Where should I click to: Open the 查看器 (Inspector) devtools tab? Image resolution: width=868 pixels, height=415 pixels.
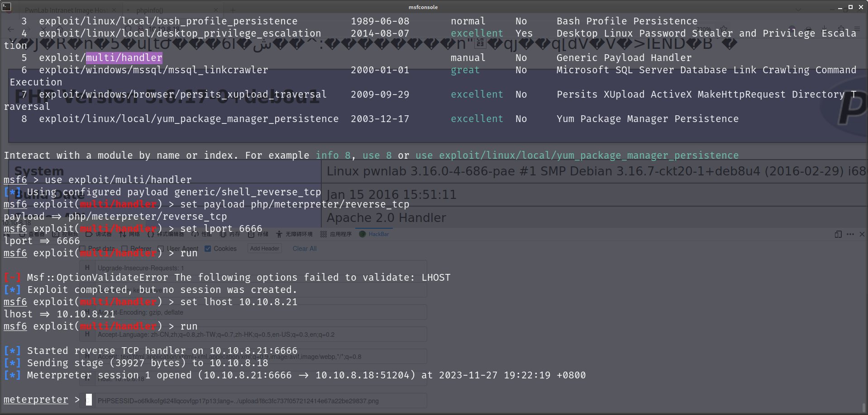tap(32, 234)
